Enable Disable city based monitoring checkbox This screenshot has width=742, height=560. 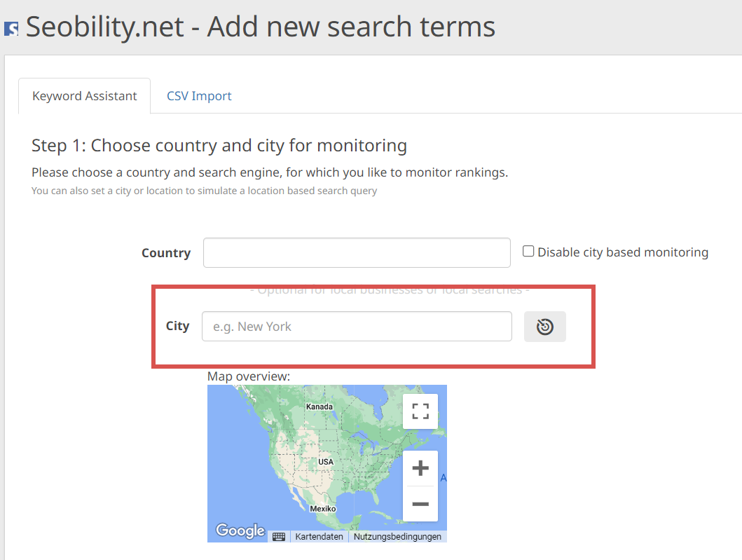(529, 252)
